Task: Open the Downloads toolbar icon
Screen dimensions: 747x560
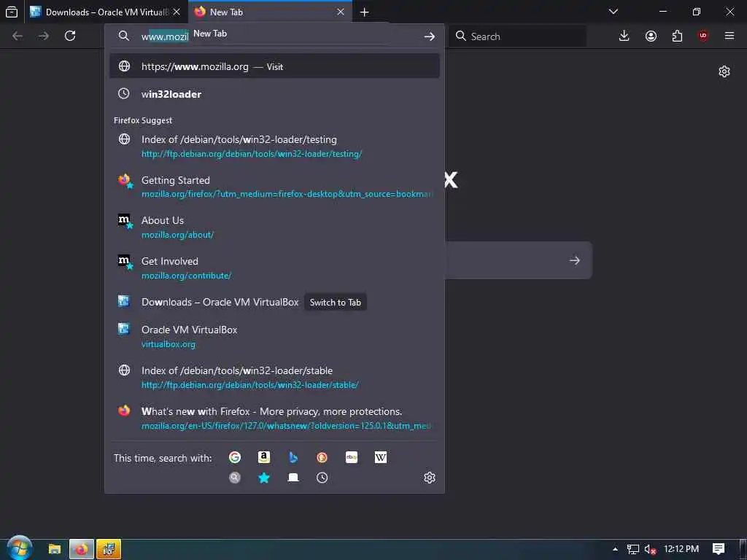Action: (624, 36)
